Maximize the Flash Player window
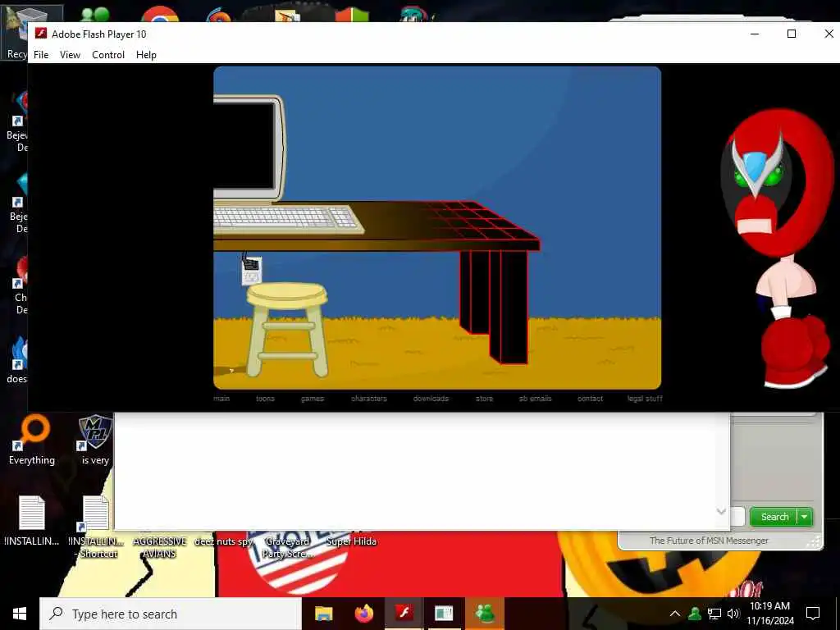 792,34
